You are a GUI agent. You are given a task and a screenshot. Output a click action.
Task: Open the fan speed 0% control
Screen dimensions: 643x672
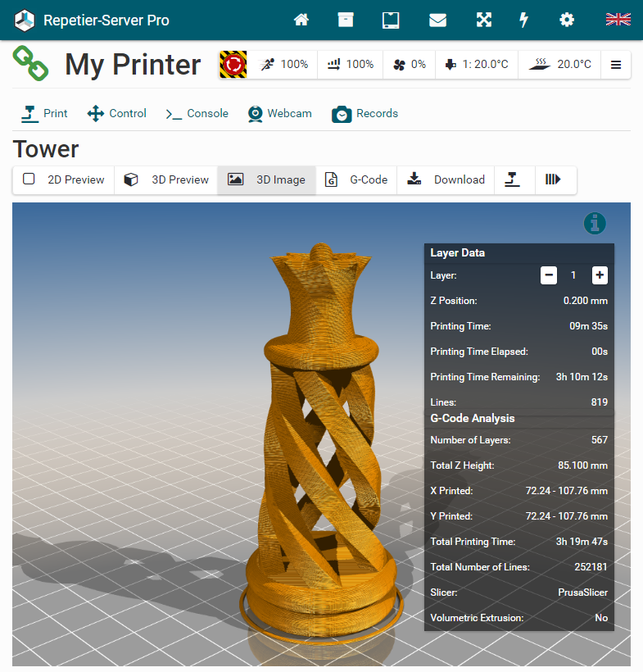point(410,64)
